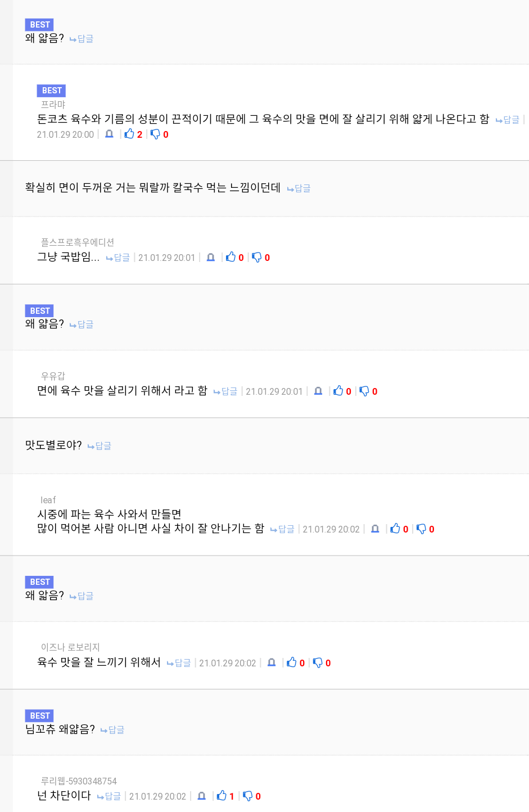Downvote 이즈나 로보리지's comment

pos(318,662)
